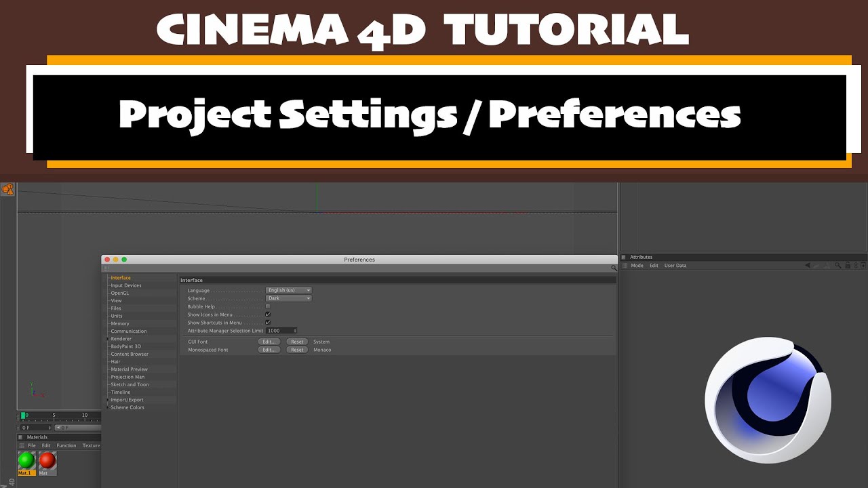Open the Function menu in Materials panel
This screenshot has height=488, width=868.
(66, 445)
